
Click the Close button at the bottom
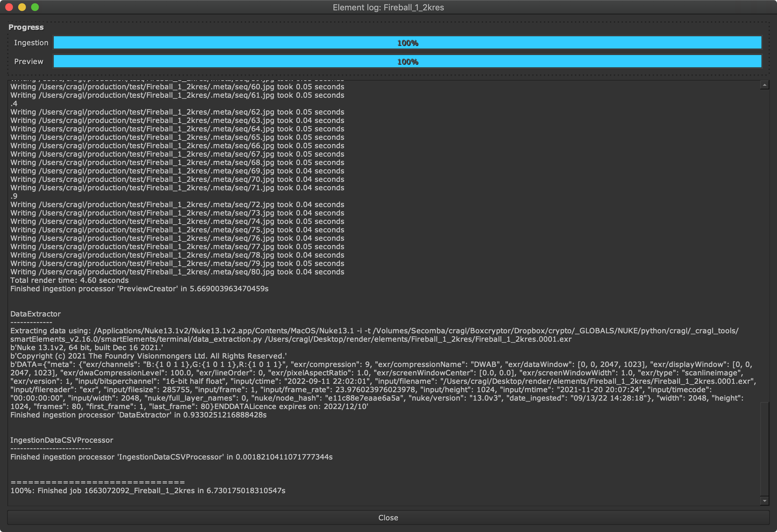click(388, 518)
